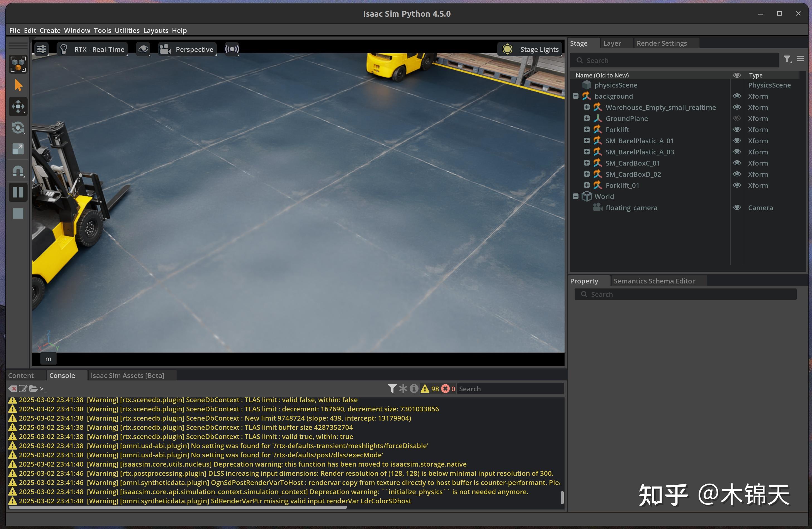Open the console filter options
This screenshot has height=529, width=812.
[x=392, y=388]
